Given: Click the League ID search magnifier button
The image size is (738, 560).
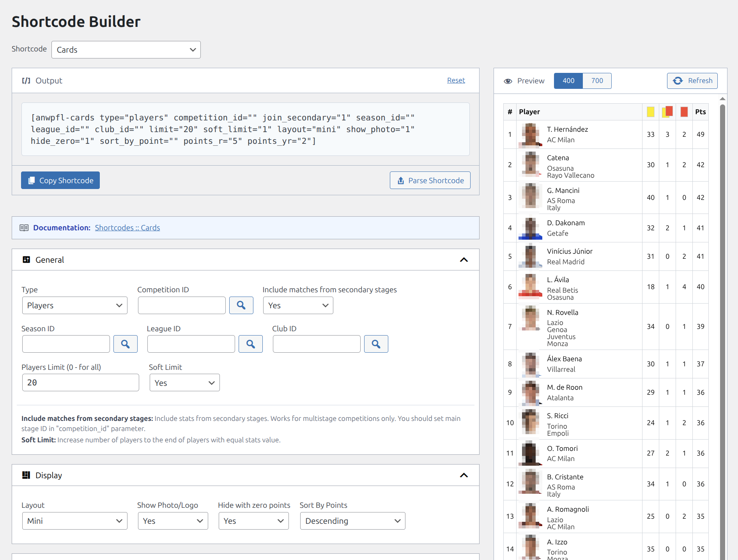Looking at the screenshot, I should pyautogui.click(x=250, y=344).
